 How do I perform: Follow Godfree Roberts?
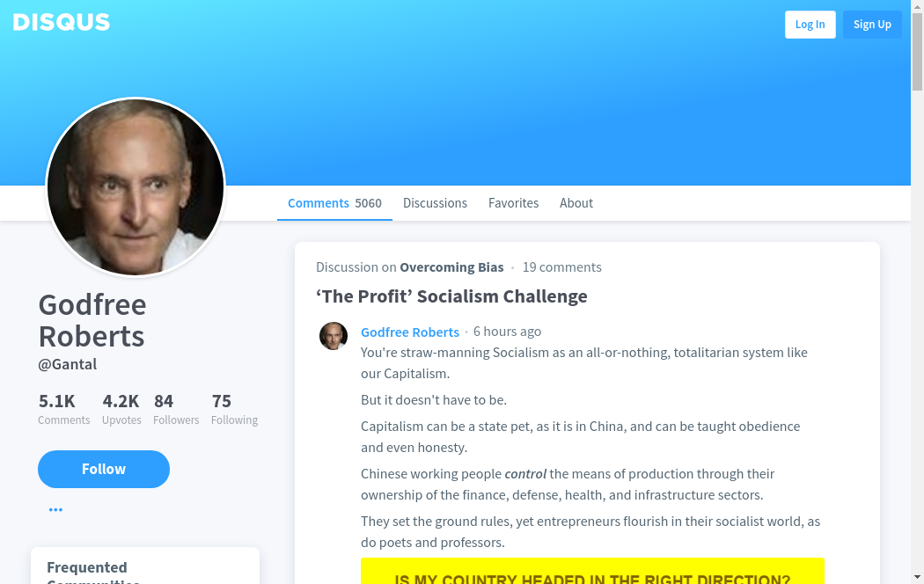(104, 469)
